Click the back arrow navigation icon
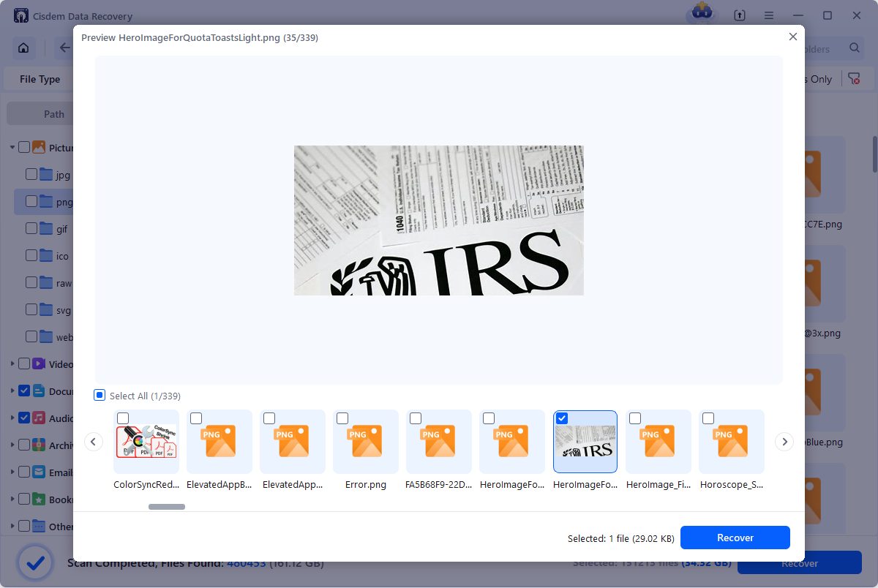The height and width of the screenshot is (588, 878). click(64, 48)
